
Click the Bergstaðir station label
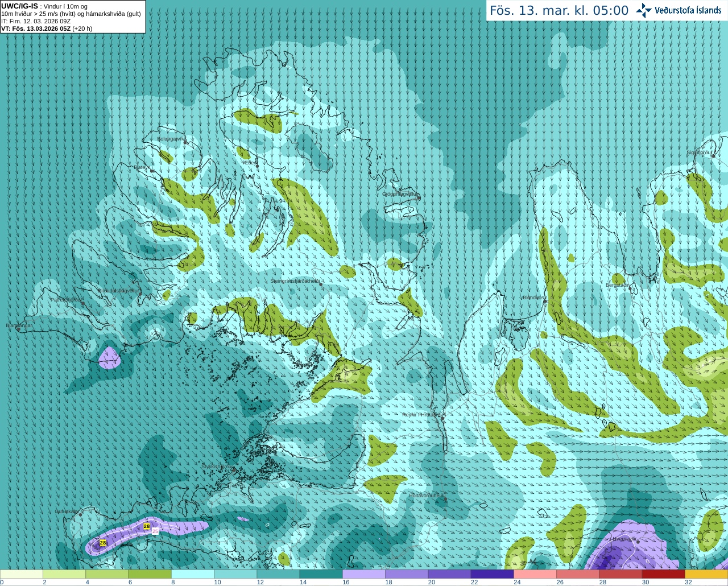coord(618,285)
